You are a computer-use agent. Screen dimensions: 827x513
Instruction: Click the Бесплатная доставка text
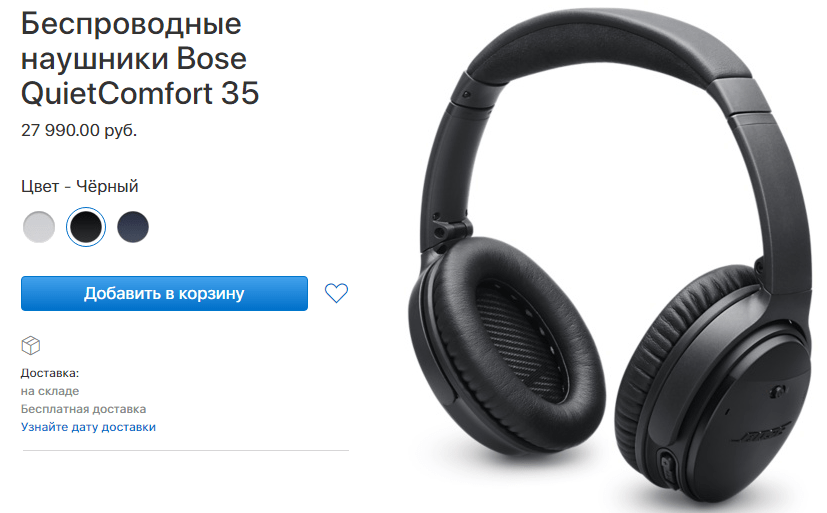[x=83, y=409]
